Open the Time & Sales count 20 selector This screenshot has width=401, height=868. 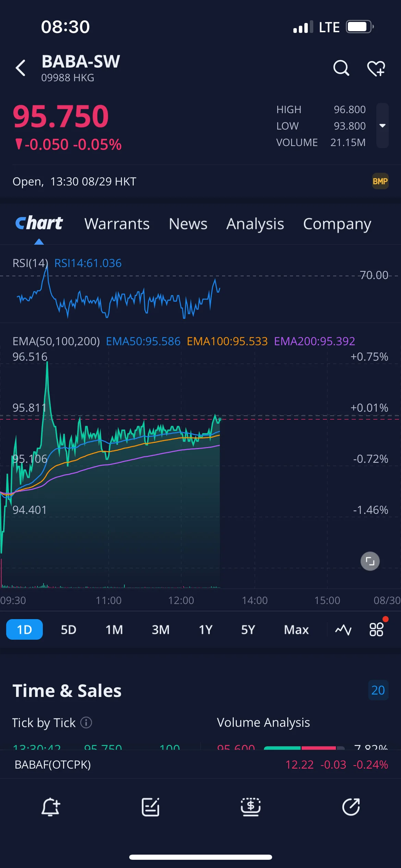tap(378, 690)
